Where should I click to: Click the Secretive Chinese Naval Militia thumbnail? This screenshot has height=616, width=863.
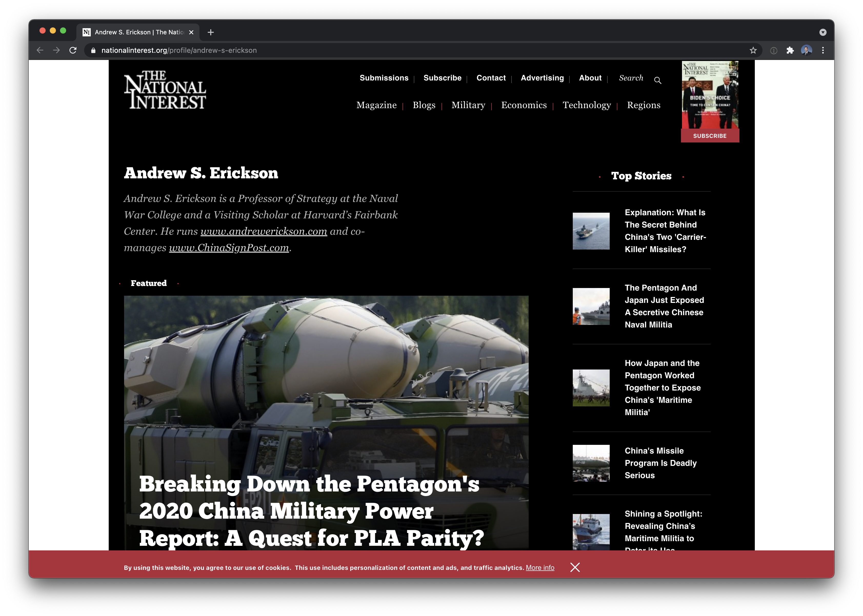coord(591,306)
